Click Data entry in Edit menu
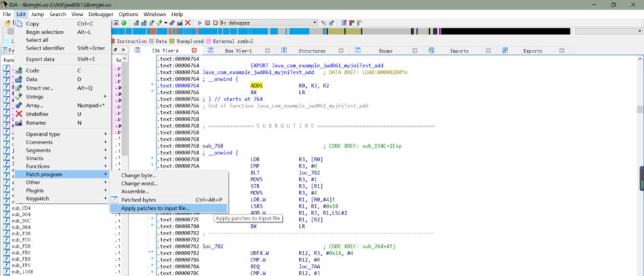Image resolution: width=644 pixels, height=276 pixels. pos(63,79)
